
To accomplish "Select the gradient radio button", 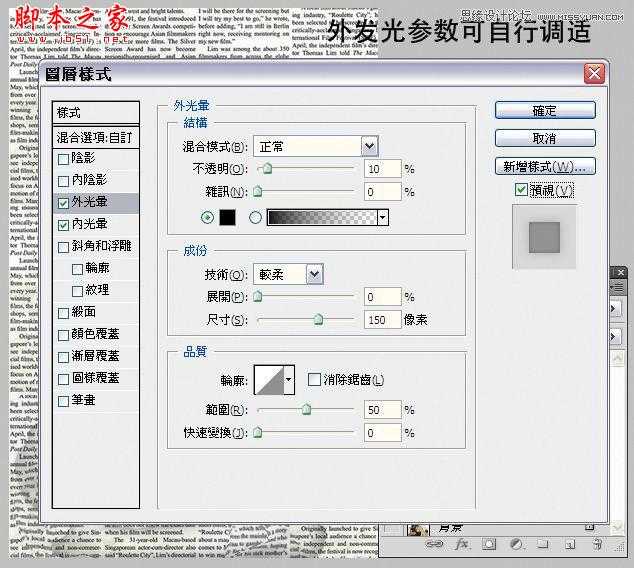I will coord(255,217).
